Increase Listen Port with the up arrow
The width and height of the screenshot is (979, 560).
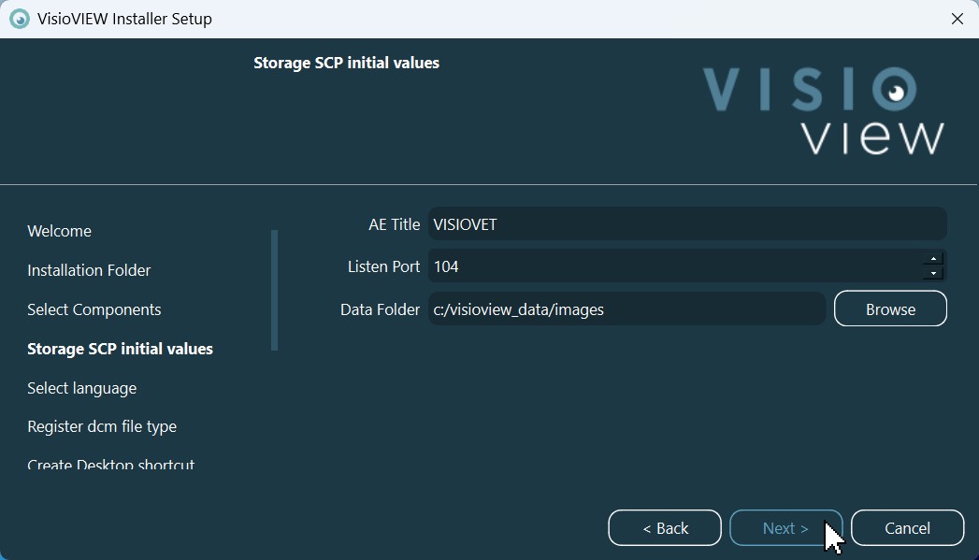pos(933,259)
